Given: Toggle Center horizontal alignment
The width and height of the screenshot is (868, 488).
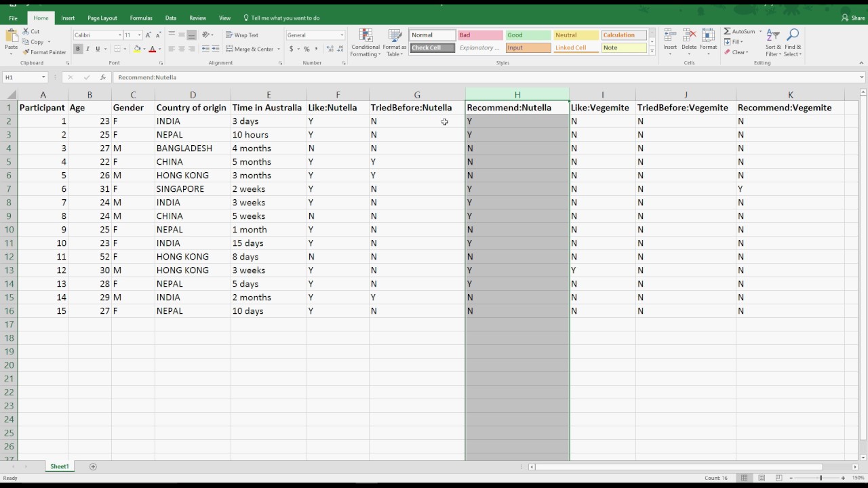Looking at the screenshot, I should pyautogui.click(x=182, y=49).
